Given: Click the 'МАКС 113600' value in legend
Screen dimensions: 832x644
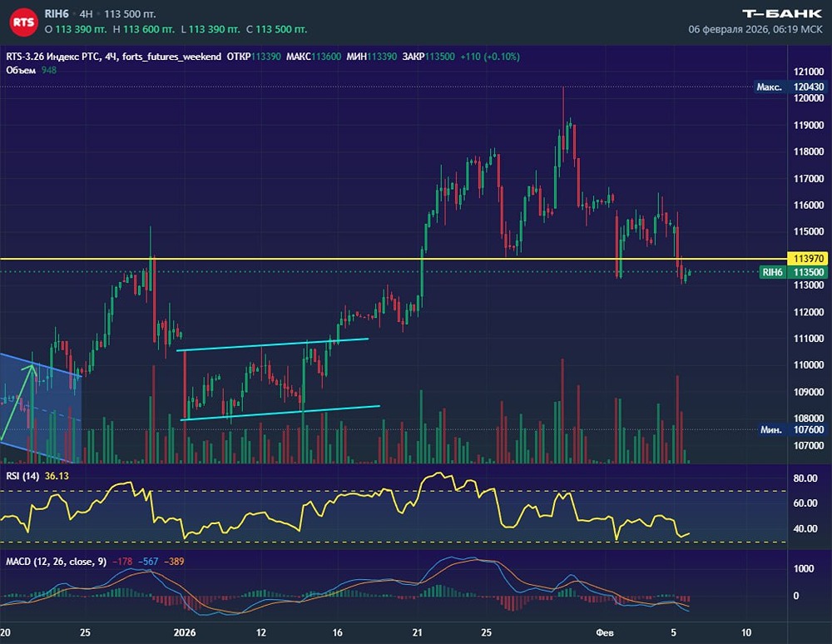Looking at the screenshot, I should click(x=314, y=57).
